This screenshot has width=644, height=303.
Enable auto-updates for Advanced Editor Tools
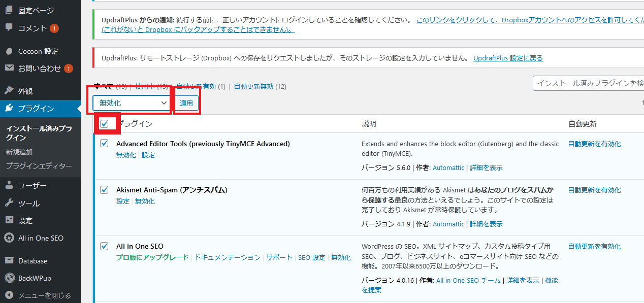[594, 144]
